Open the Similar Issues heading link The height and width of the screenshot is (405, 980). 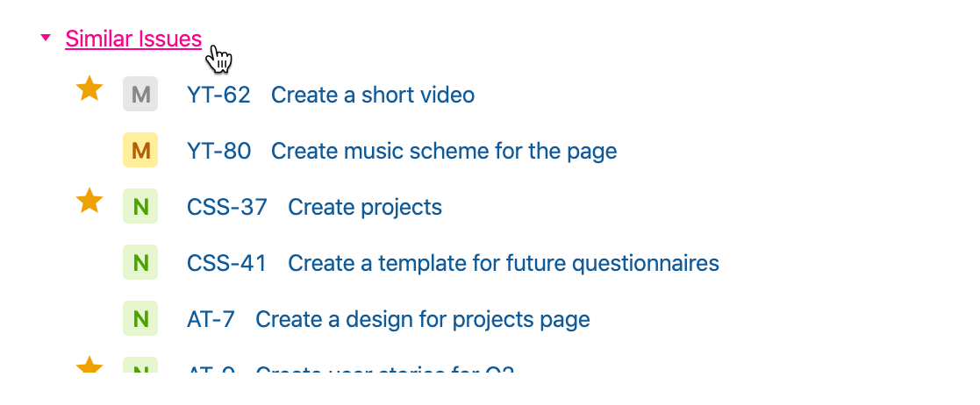click(x=133, y=39)
